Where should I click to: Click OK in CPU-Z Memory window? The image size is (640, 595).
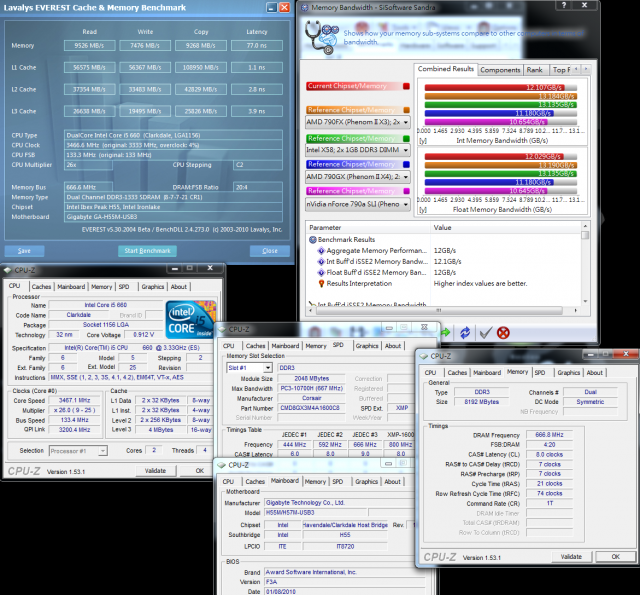(x=616, y=557)
